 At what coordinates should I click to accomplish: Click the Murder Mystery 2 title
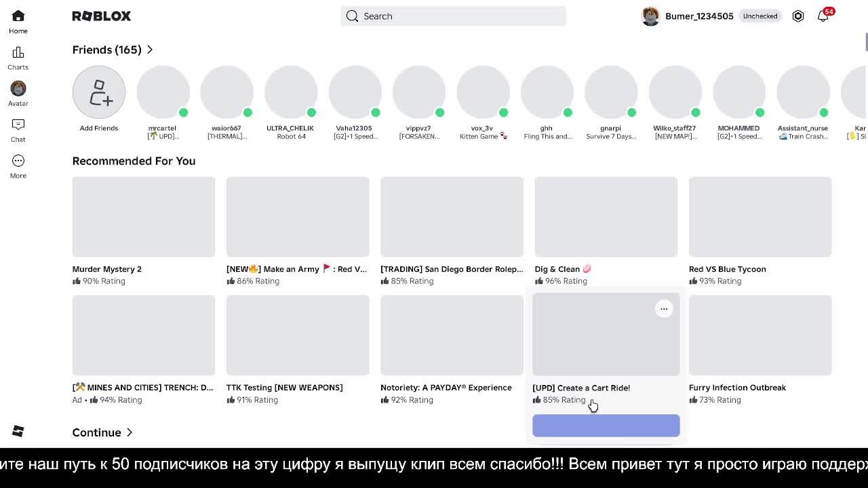pyautogui.click(x=107, y=269)
